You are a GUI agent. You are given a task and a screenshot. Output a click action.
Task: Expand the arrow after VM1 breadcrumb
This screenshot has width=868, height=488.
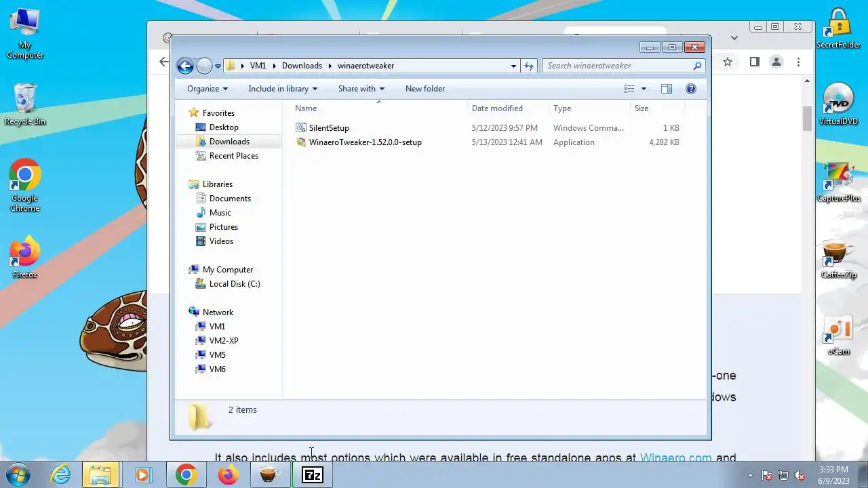click(x=275, y=66)
